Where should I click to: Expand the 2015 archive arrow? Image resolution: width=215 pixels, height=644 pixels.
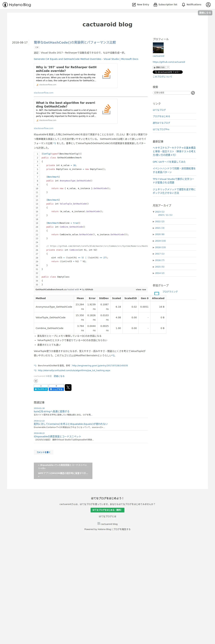153,267
